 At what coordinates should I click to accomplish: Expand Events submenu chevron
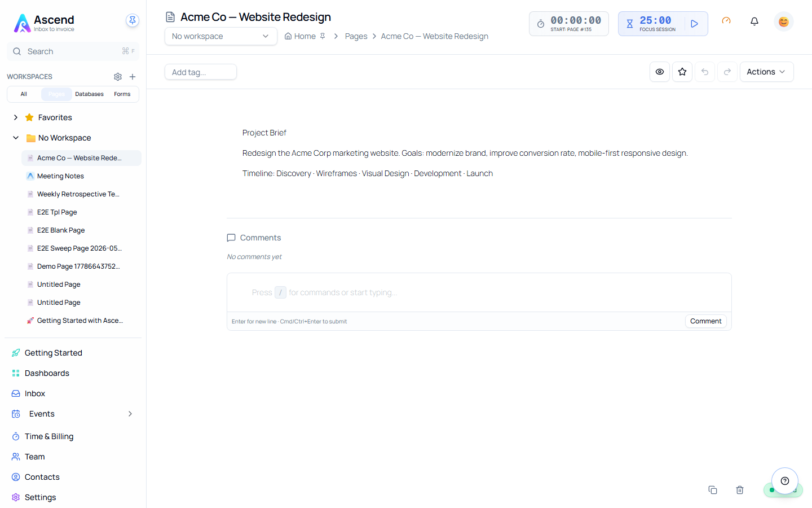tap(130, 414)
